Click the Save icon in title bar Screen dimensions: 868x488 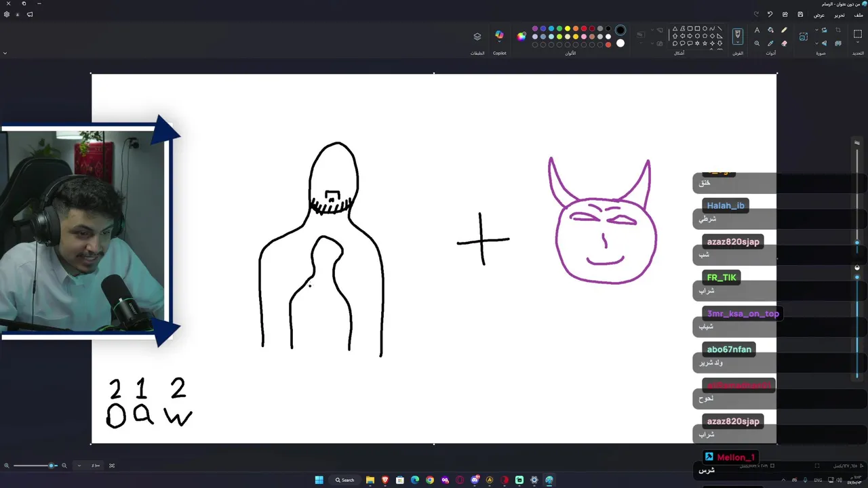pyautogui.click(x=800, y=14)
